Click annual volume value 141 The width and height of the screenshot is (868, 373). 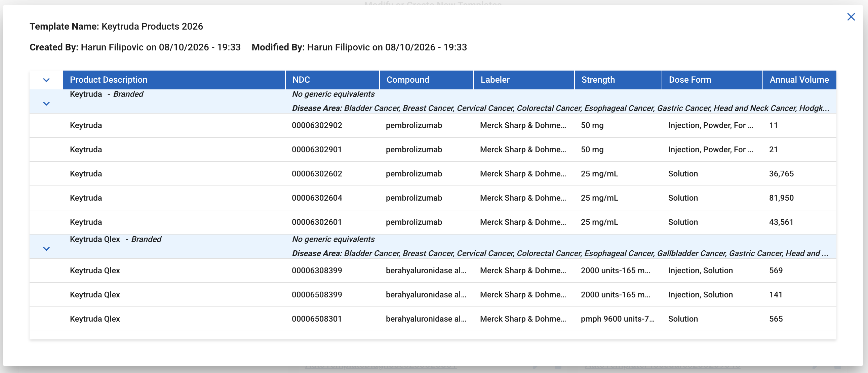775,295
